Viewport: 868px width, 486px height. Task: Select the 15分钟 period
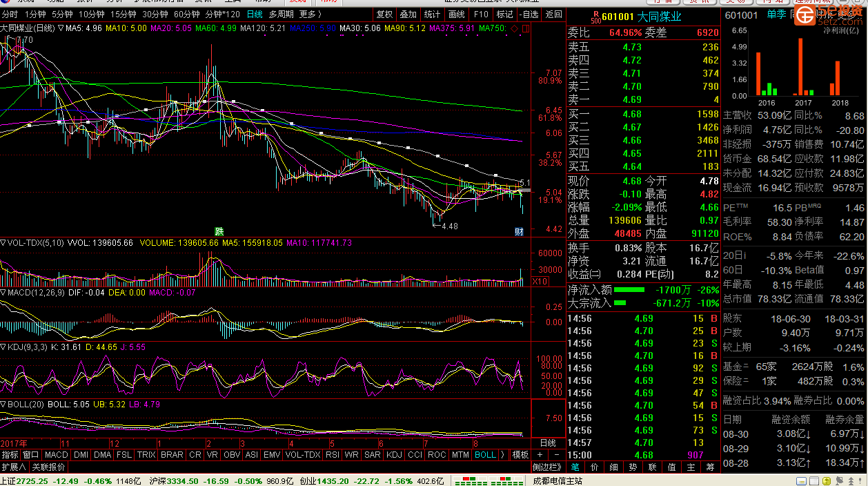tap(124, 14)
